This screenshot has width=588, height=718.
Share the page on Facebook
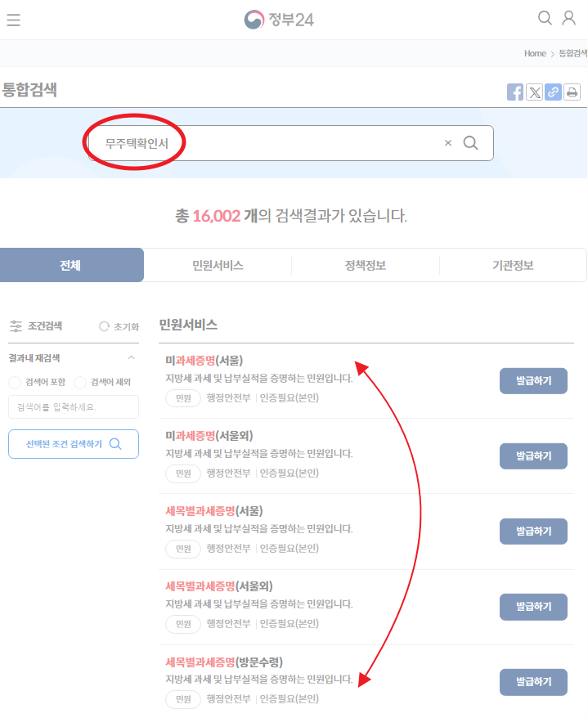(515, 92)
